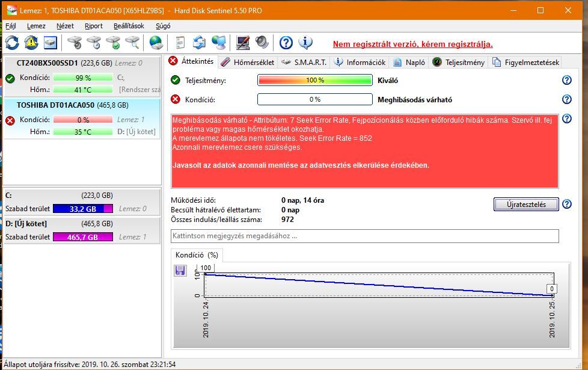Select the CT240BX500SSD1 disk entry
The image size is (588, 370).
pos(82,76)
